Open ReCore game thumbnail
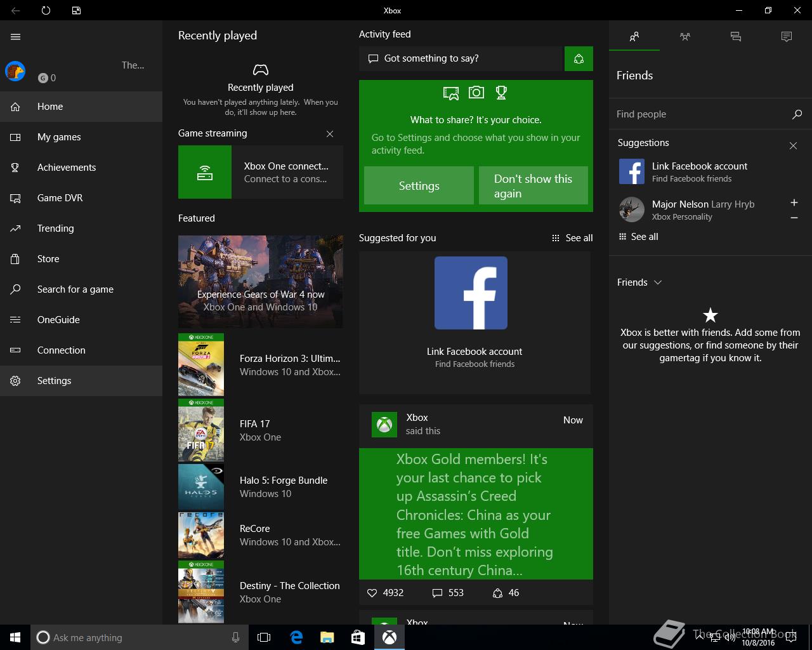This screenshot has width=812, height=650. point(201,535)
